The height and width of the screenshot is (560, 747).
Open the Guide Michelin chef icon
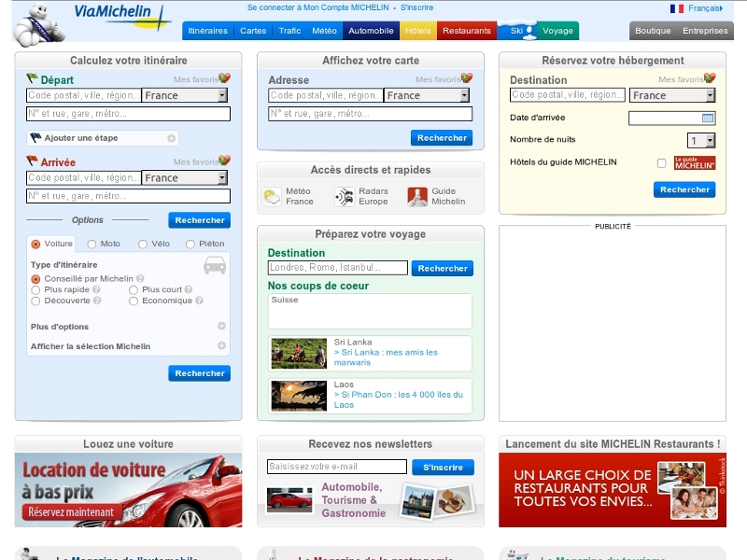pos(417,196)
